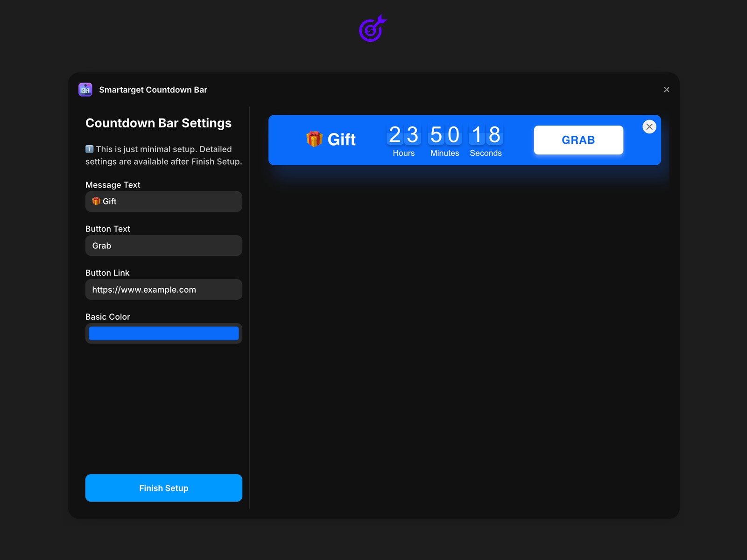Dismiss the preview bar using its X icon
The image size is (747, 560).
pos(649,126)
